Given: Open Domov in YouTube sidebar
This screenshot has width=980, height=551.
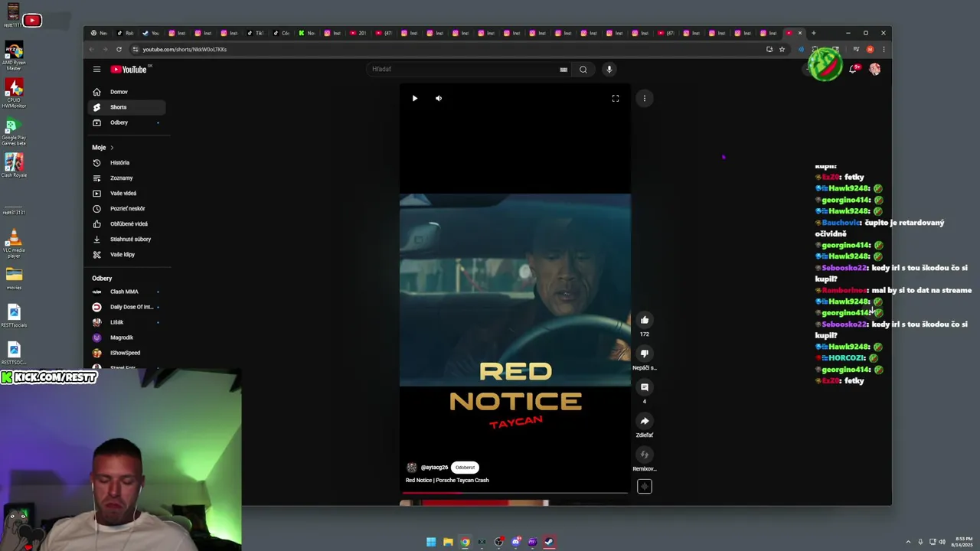Looking at the screenshot, I should [126, 92].
